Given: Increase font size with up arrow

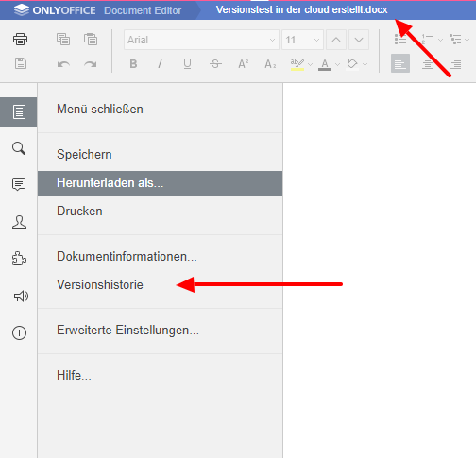Looking at the screenshot, I should [336, 40].
